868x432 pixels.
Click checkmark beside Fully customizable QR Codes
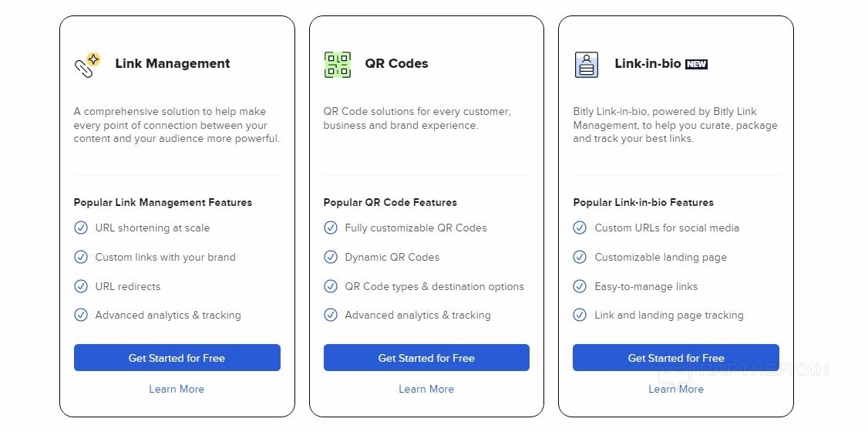click(331, 228)
